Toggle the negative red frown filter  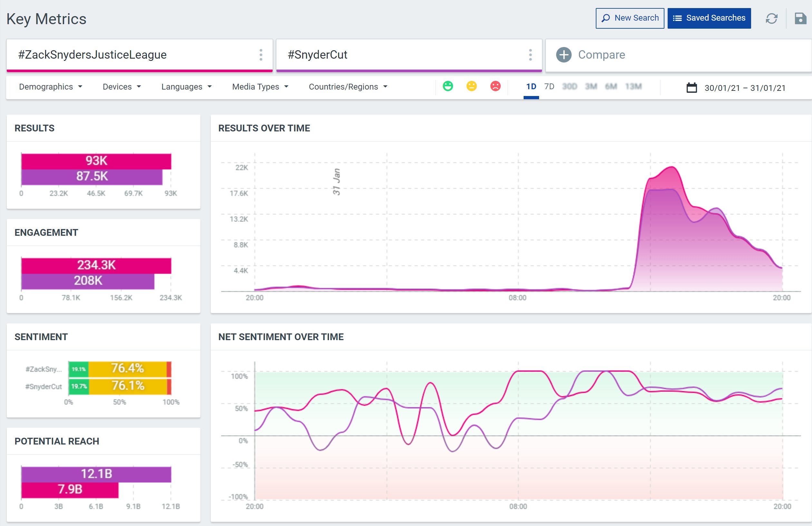pyautogui.click(x=495, y=86)
